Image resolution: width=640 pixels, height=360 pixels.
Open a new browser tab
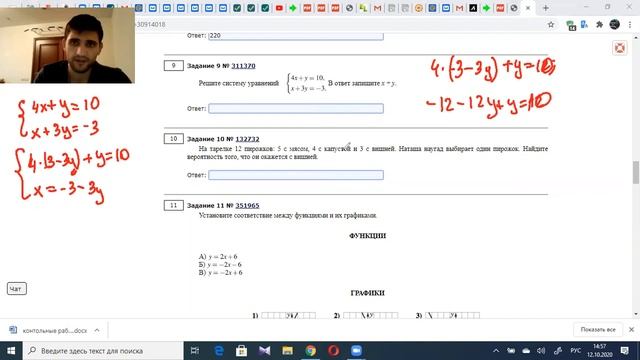(x=545, y=8)
